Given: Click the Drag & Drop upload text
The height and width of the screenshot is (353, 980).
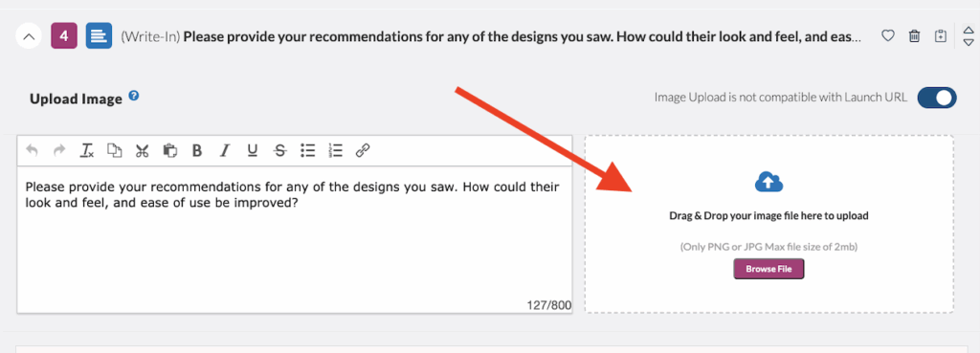Looking at the screenshot, I should 768,216.
